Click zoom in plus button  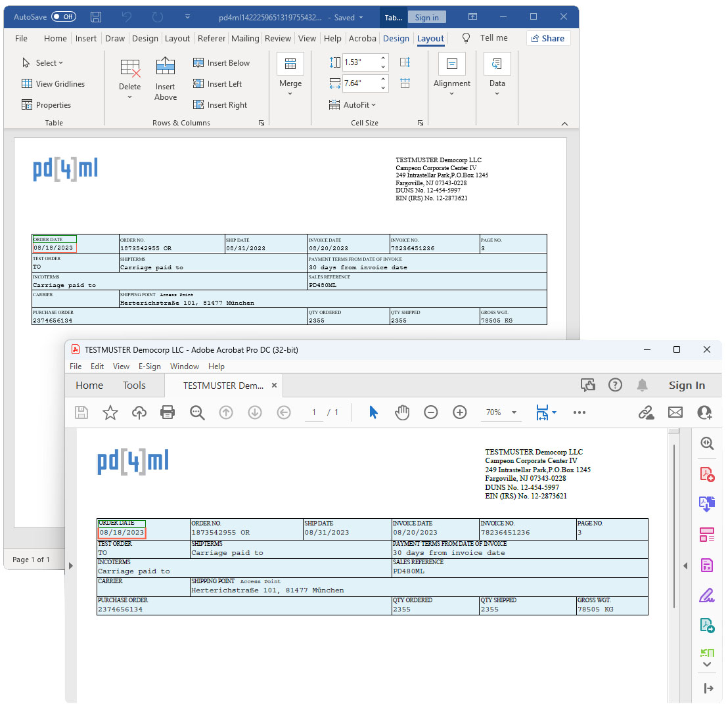point(460,412)
